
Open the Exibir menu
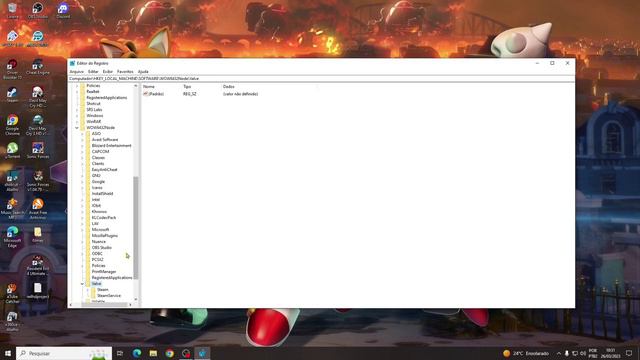click(108, 71)
